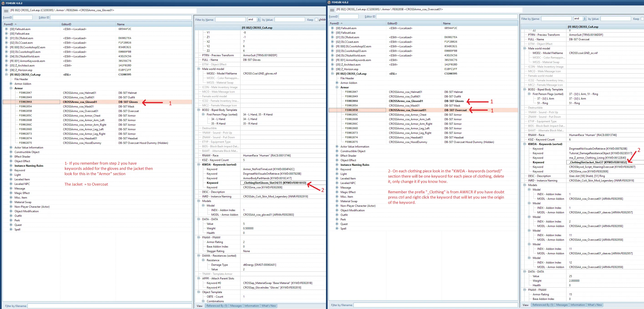Expand [01] DLCRobot.esm in left window tree

click(x=6, y=38)
